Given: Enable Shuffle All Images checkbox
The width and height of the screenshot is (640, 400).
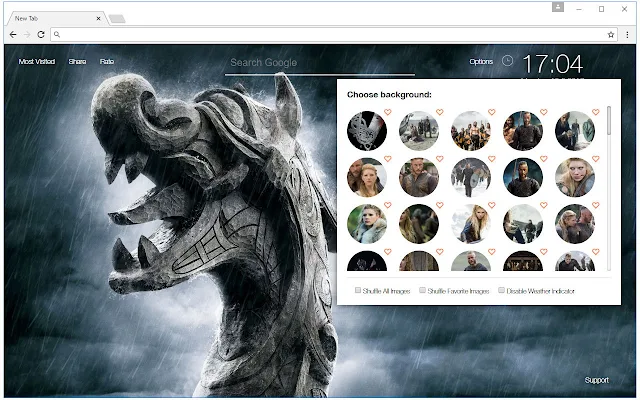Looking at the screenshot, I should click(x=358, y=290).
